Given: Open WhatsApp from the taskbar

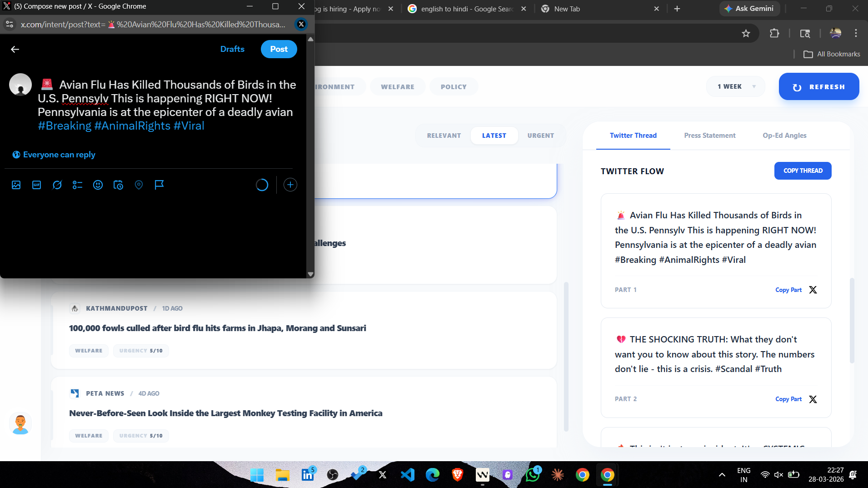Looking at the screenshot, I should [x=533, y=474].
